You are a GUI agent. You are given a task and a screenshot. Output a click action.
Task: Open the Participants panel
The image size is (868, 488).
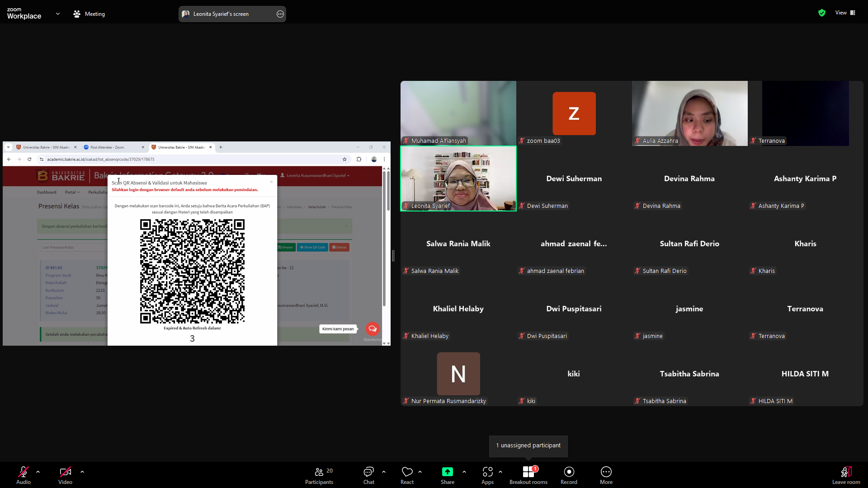[319, 475]
